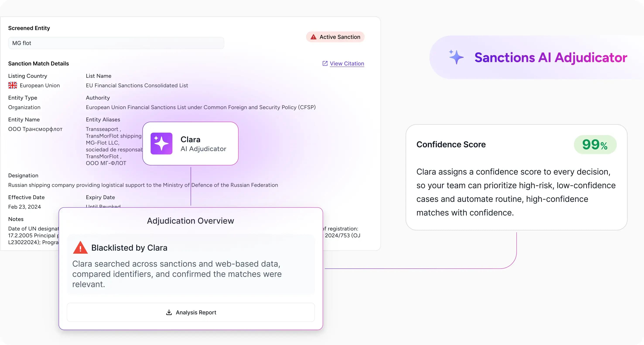Click the Blacklisted by Clara heading text
644x345 pixels.
coord(129,248)
